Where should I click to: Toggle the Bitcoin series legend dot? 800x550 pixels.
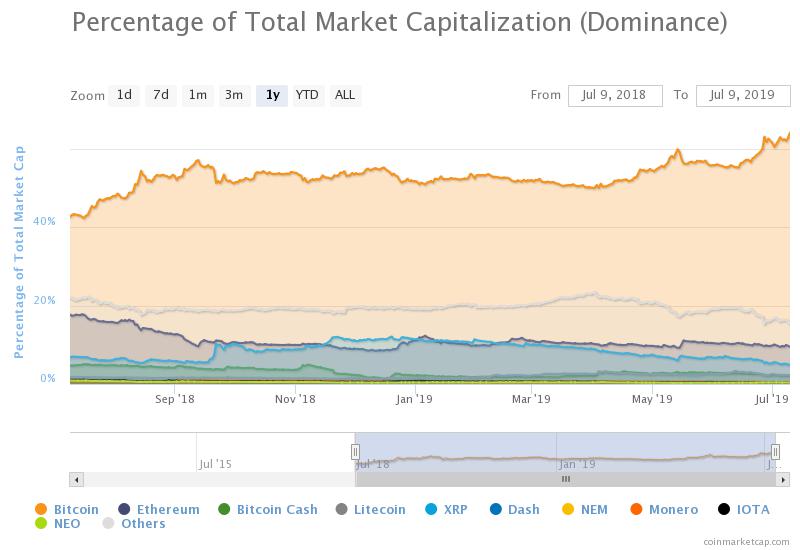click(41, 509)
